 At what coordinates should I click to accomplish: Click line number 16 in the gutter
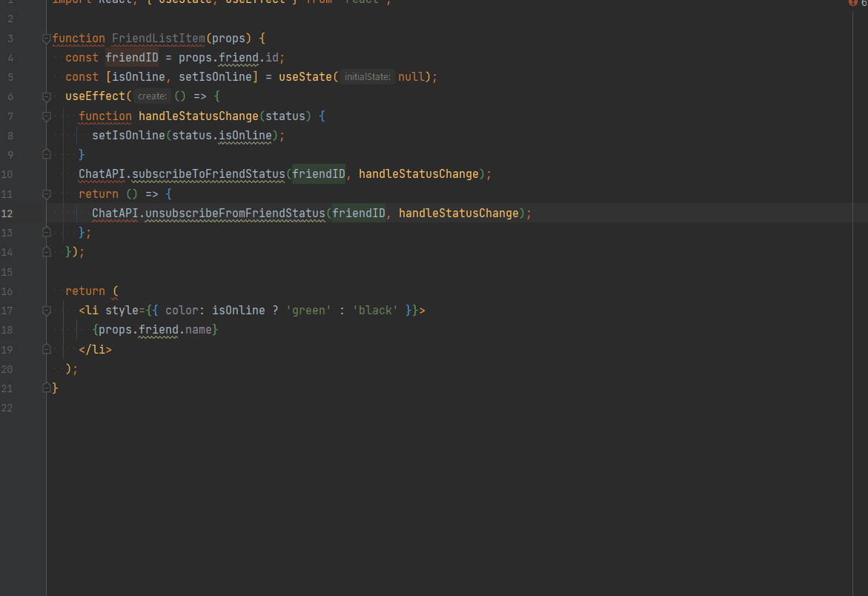click(x=7, y=291)
